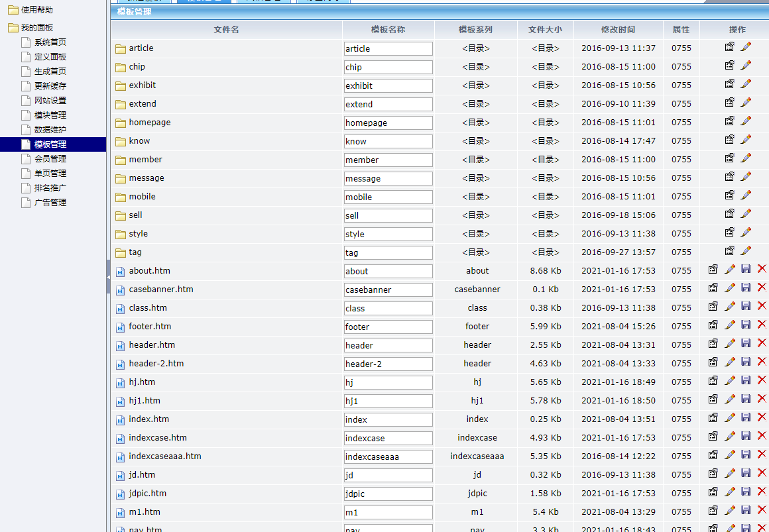
Task: Delete the casebanner.htm template with red X
Action: click(761, 288)
